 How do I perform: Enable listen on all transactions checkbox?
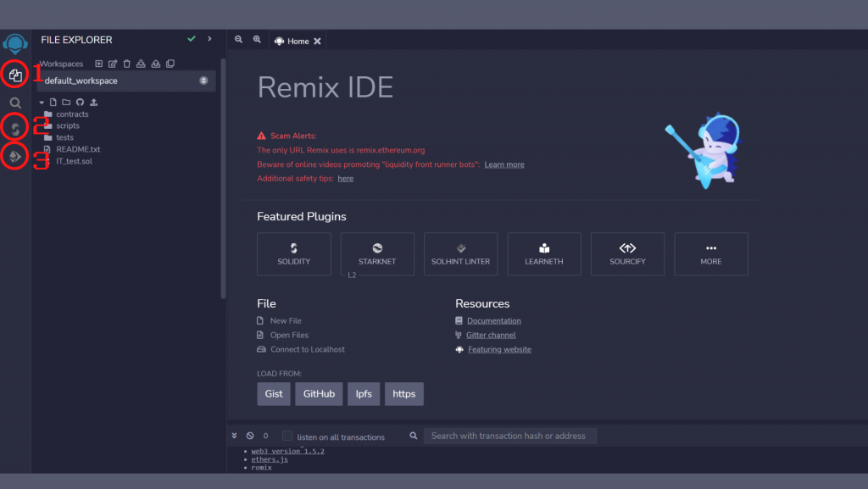click(x=287, y=436)
